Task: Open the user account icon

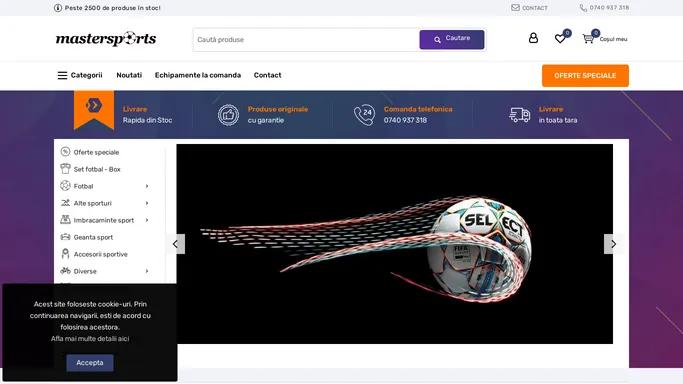Action: click(x=533, y=38)
